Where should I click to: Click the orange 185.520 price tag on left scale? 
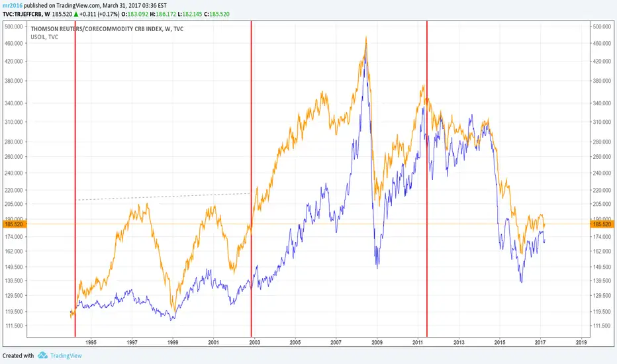click(x=15, y=224)
